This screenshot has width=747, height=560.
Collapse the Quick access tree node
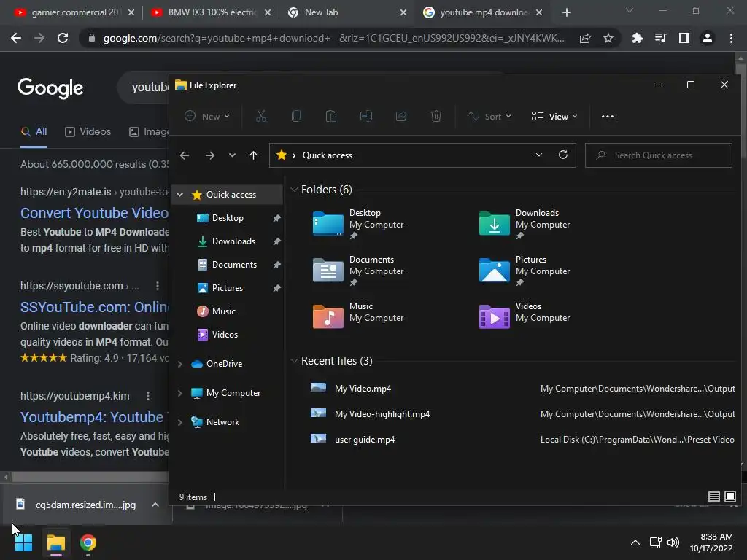(179, 194)
